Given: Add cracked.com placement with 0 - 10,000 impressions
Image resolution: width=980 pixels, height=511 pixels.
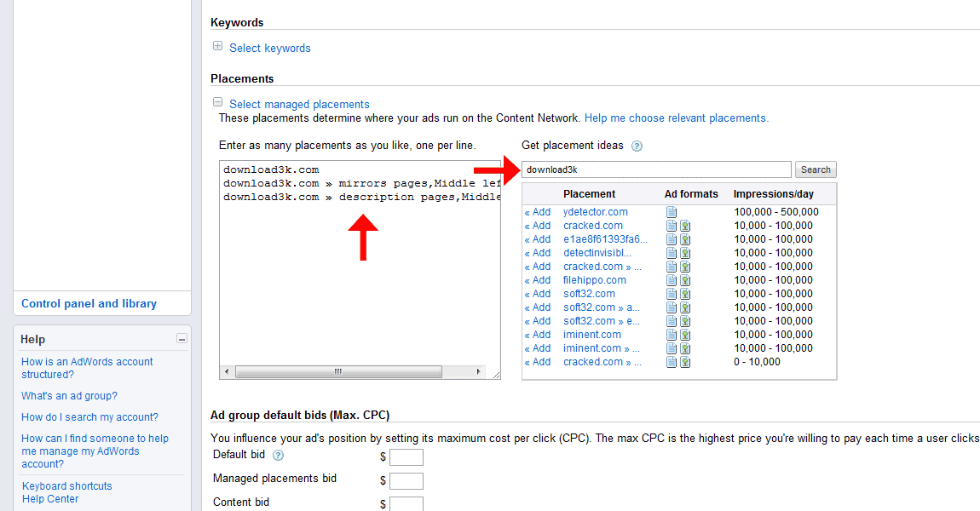Looking at the screenshot, I should [x=538, y=362].
